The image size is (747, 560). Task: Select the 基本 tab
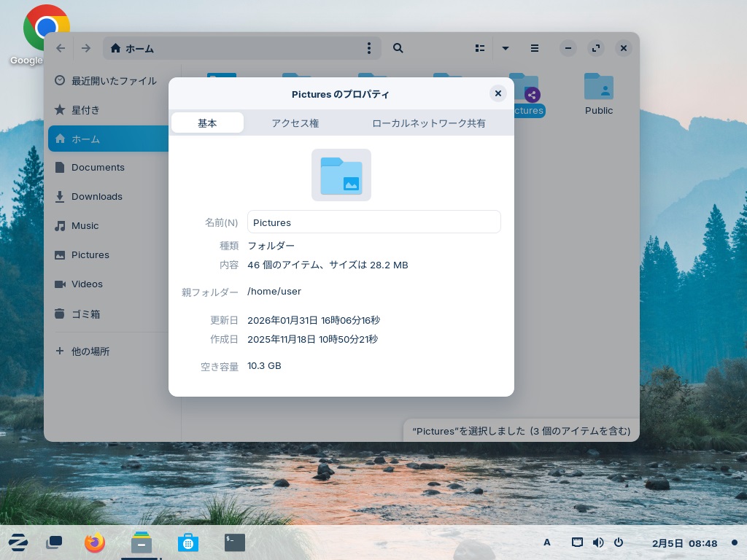pyautogui.click(x=207, y=123)
